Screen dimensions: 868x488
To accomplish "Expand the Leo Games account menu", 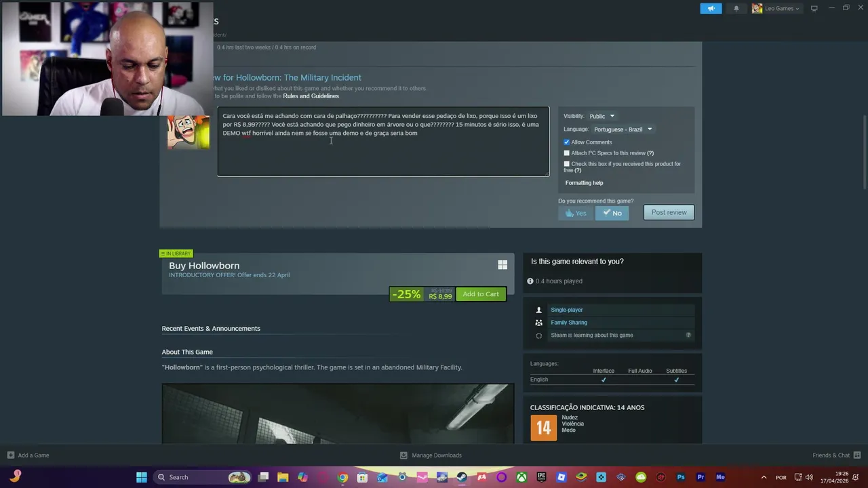I will click(781, 8).
